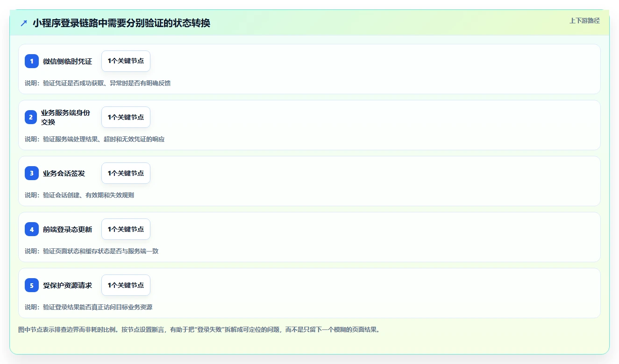This screenshot has width=619, height=364.
Task: Select step number 5 badge
Action: (32, 285)
